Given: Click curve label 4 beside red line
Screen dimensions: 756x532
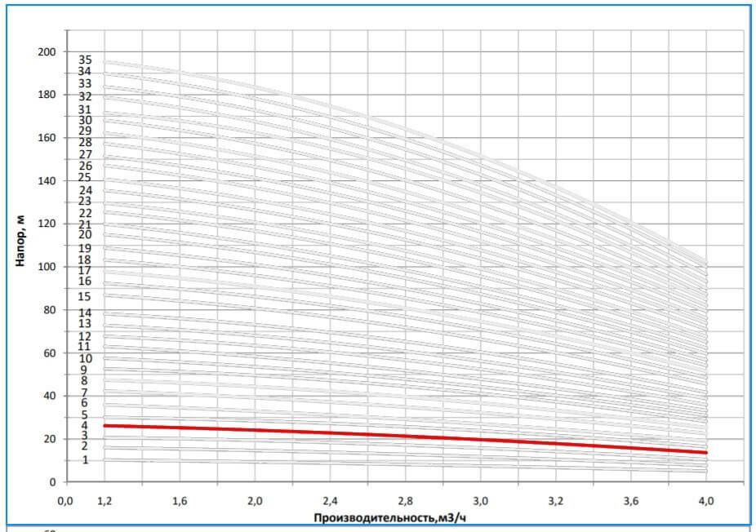Looking at the screenshot, I should point(85,425).
